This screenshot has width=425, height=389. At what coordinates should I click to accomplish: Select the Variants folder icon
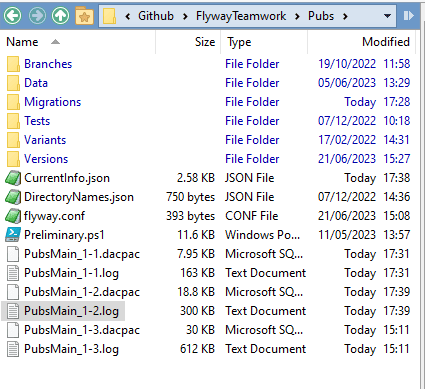tap(13, 140)
